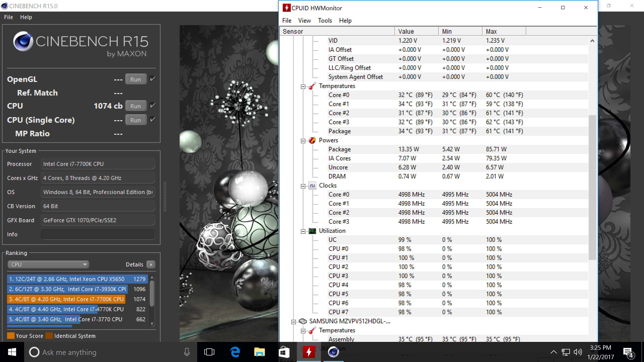
Task: Run the CPU Single Core benchmark
Action: tap(136, 120)
